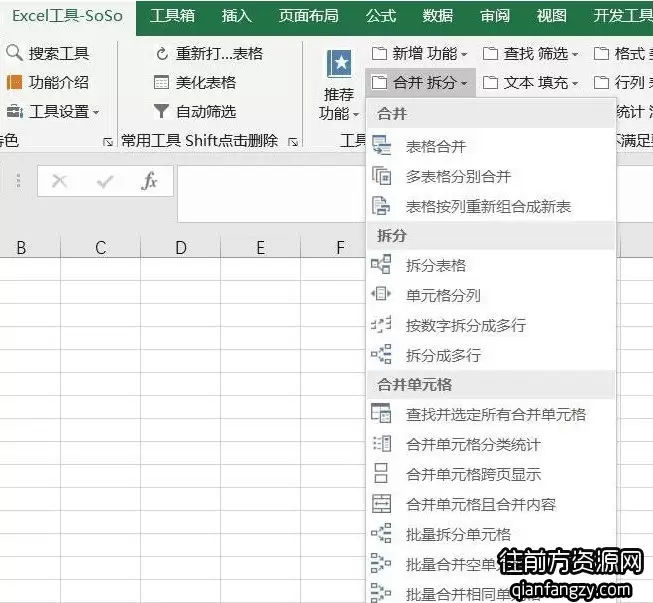Screen dimensions: 653x603
Task: Click the 美化表格 button label
Action: [206, 82]
